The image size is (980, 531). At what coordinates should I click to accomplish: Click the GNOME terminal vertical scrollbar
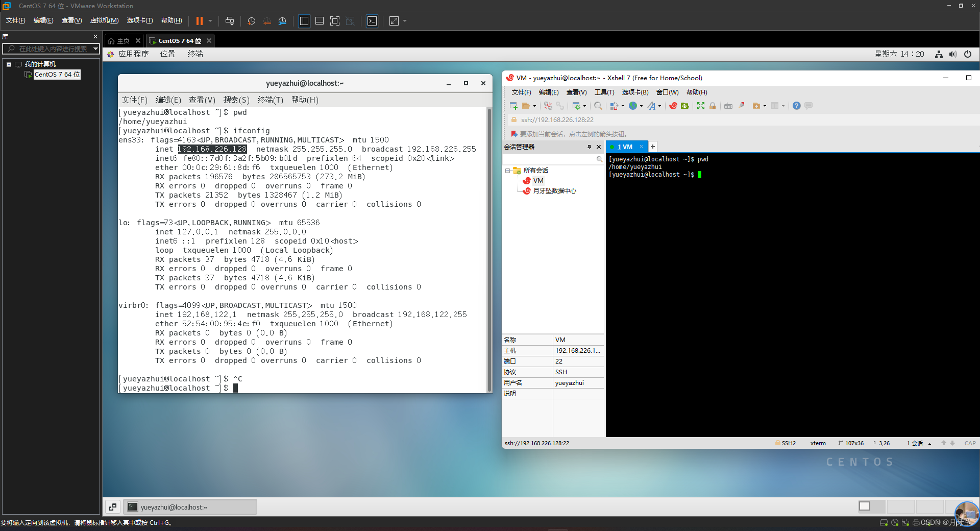coord(489,250)
